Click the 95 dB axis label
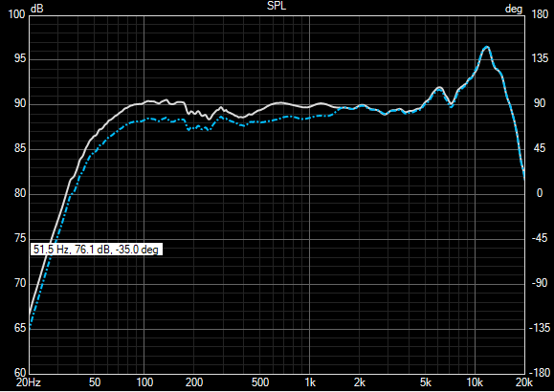The height and width of the screenshot is (392, 554). click(20, 58)
